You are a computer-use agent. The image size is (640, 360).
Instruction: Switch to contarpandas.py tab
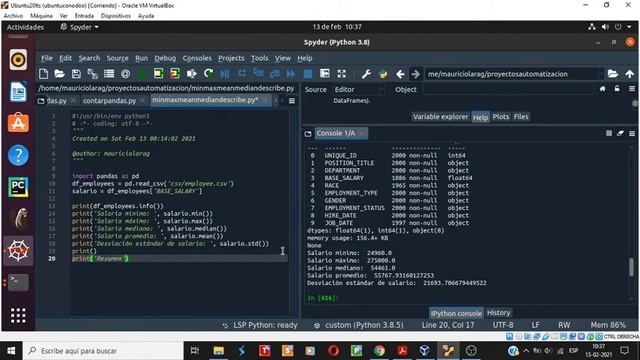coord(109,100)
